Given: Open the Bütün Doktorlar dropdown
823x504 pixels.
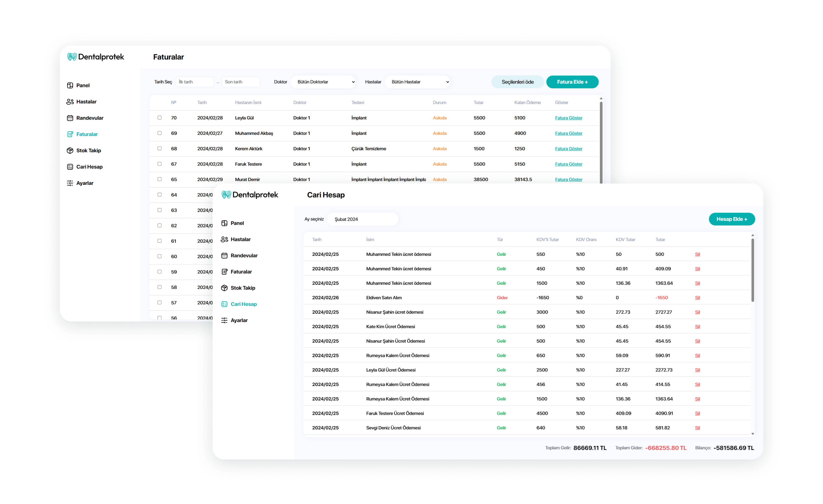Looking at the screenshot, I should click(323, 82).
